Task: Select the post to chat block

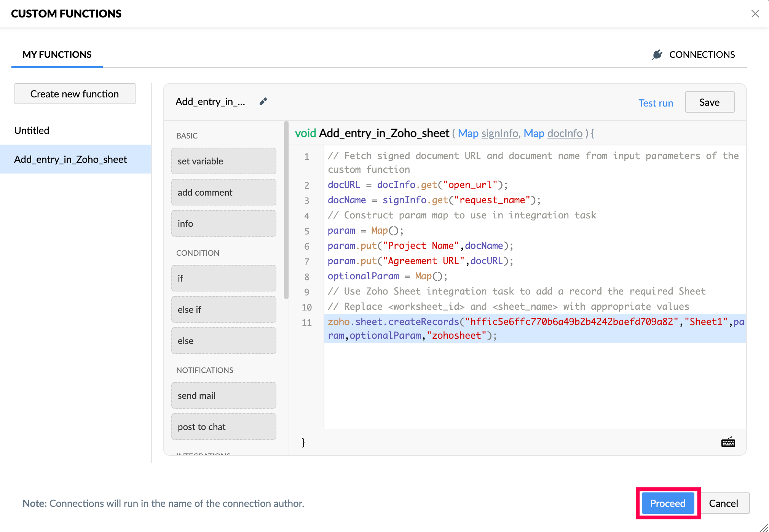Action: 224,427
